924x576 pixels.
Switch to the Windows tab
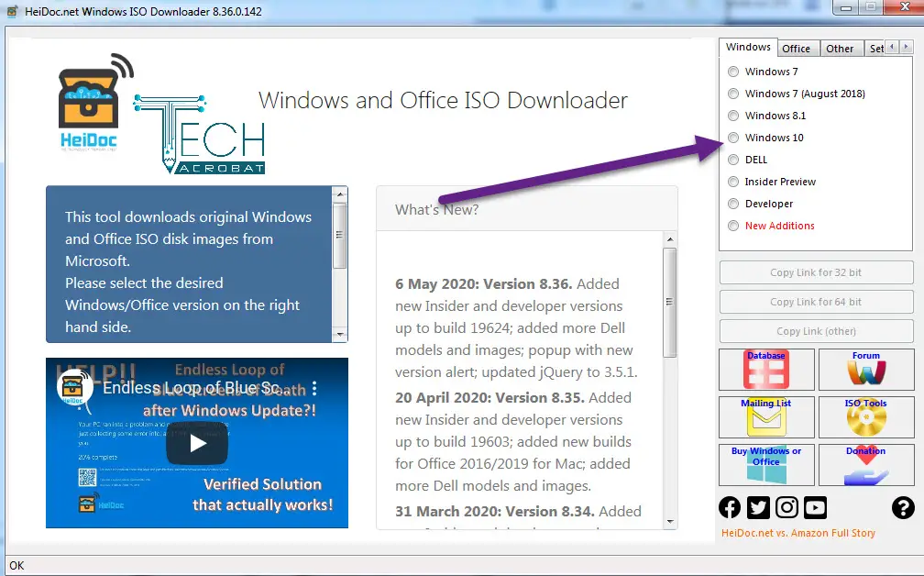pyautogui.click(x=748, y=47)
